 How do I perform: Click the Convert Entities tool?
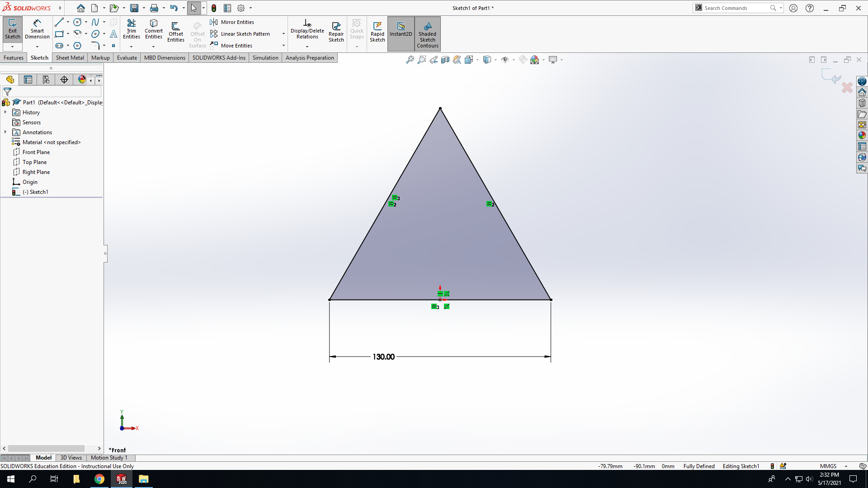tap(154, 29)
